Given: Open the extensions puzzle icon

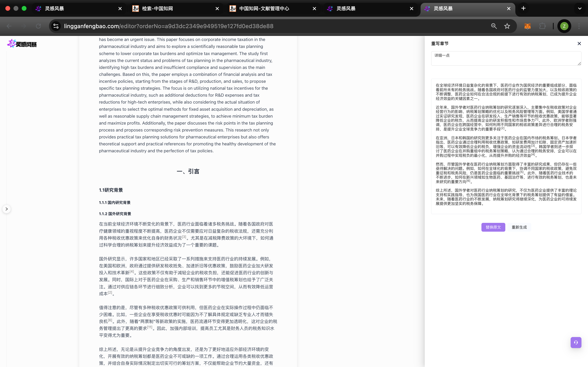Looking at the screenshot, I should click(542, 26).
